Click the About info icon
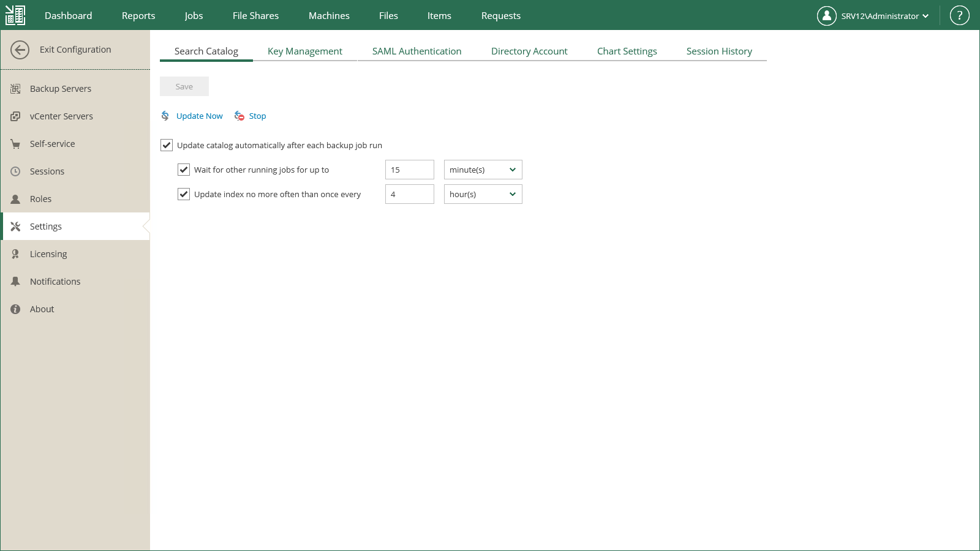 pos(15,309)
